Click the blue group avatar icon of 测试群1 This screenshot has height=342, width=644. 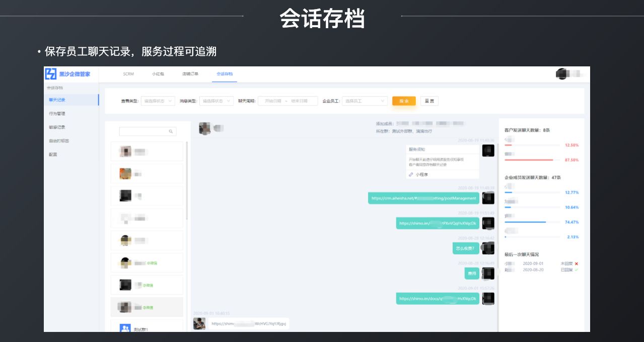coord(125,329)
